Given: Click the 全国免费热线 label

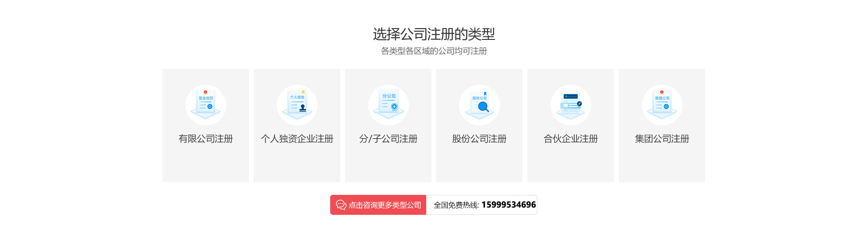Looking at the screenshot, I should (455, 205).
